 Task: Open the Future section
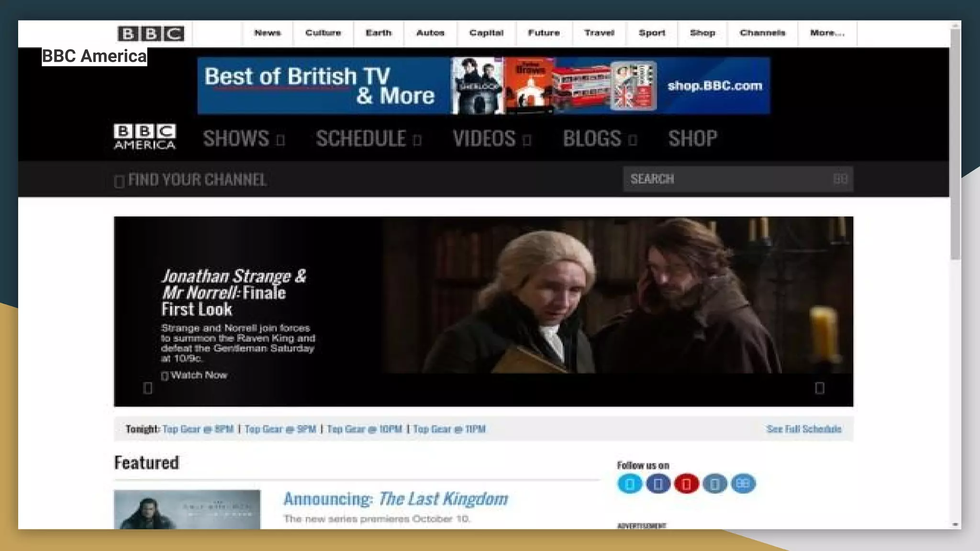point(544,33)
